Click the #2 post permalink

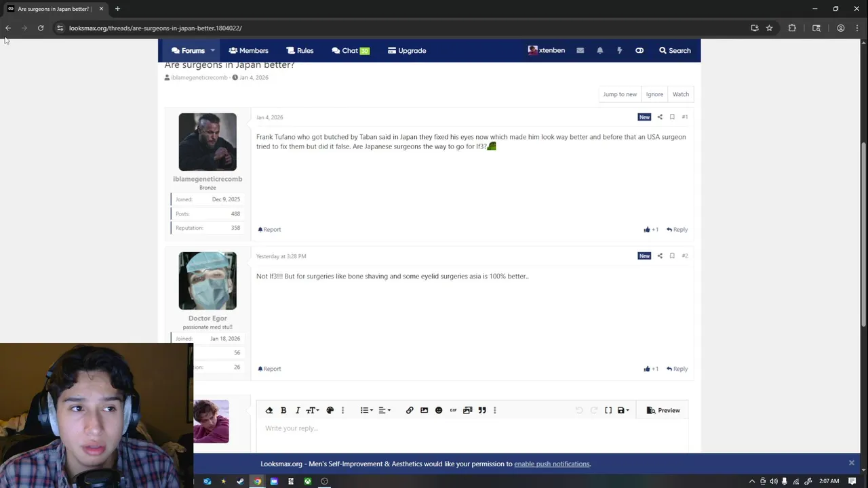[x=685, y=256]
